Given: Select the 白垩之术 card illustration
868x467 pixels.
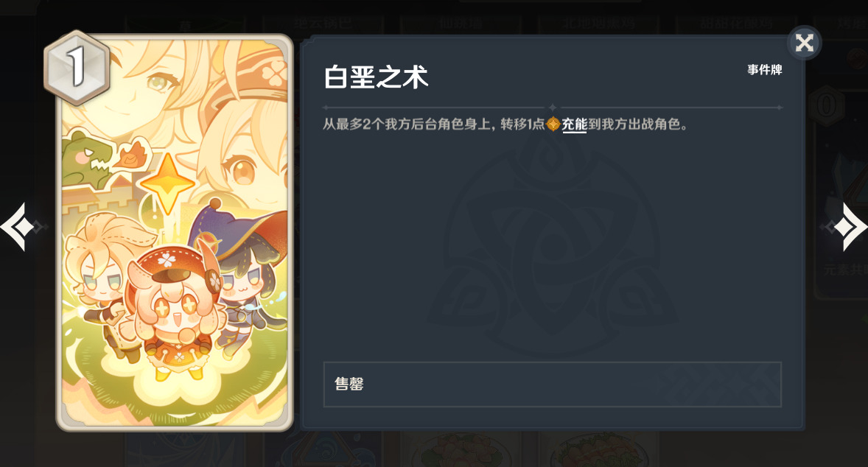Looking at the screenshot, I should (175, 232).
